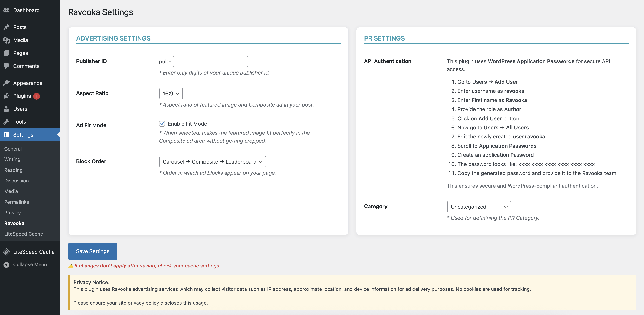
Task: Open the Comments speech bubble icon
Action: [6, 66]
